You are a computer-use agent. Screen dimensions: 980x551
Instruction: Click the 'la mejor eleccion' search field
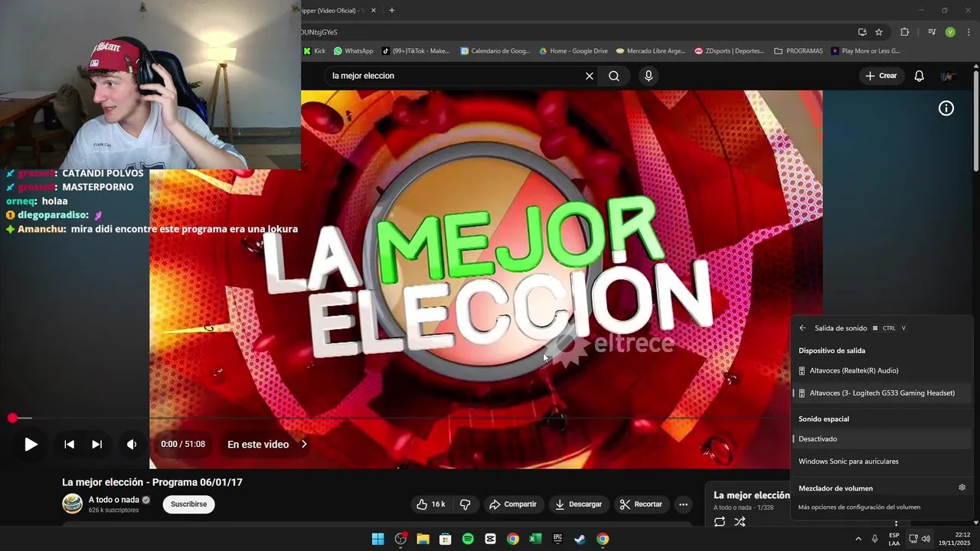tap(456, 76)
